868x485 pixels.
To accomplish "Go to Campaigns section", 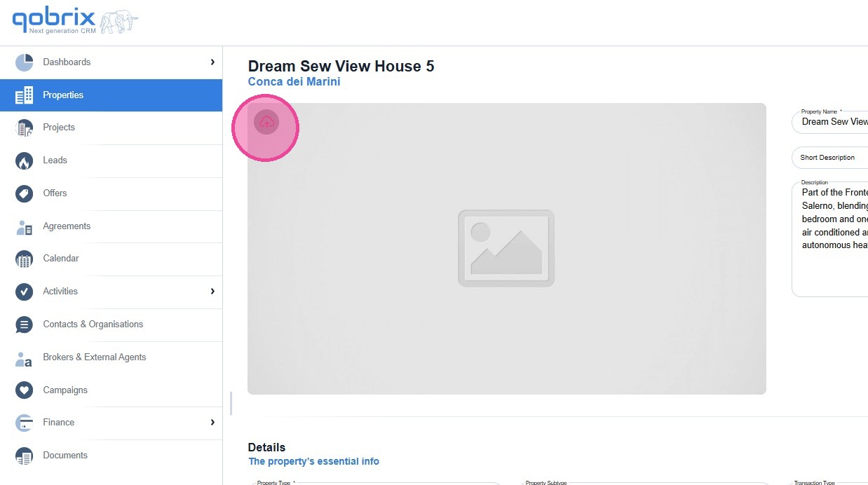I will tap(111, 390).
